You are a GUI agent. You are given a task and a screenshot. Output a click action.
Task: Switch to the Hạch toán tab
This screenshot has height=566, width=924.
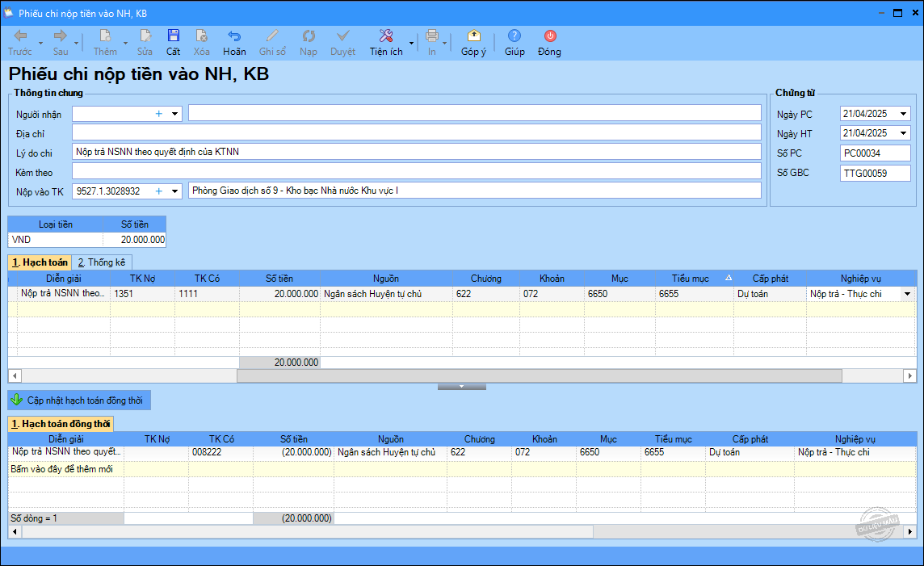(x=40, y=262)
